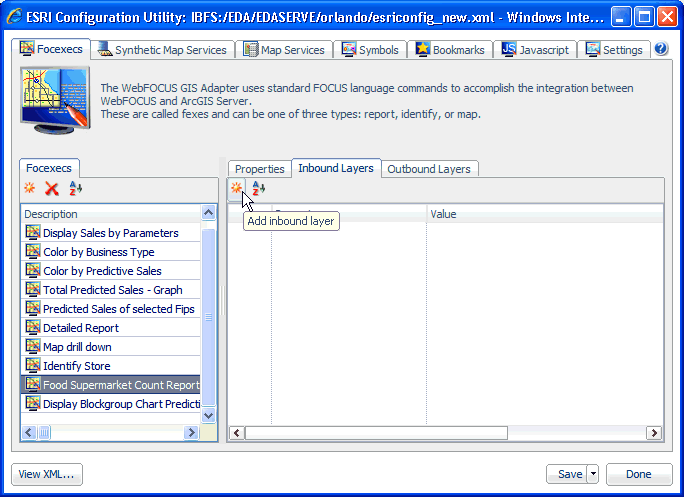
Task: Click focexec list scroll down arrow
Action: [209, 415]
